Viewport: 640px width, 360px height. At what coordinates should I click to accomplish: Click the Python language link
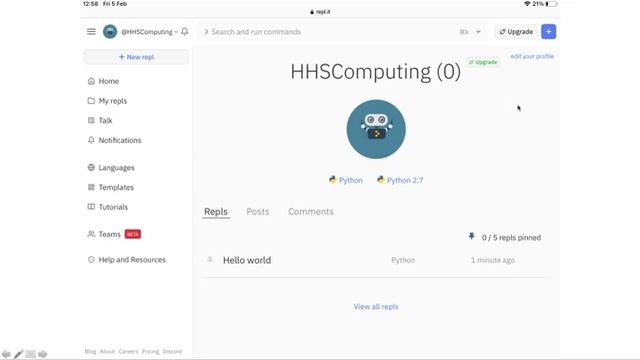[351, 180]
